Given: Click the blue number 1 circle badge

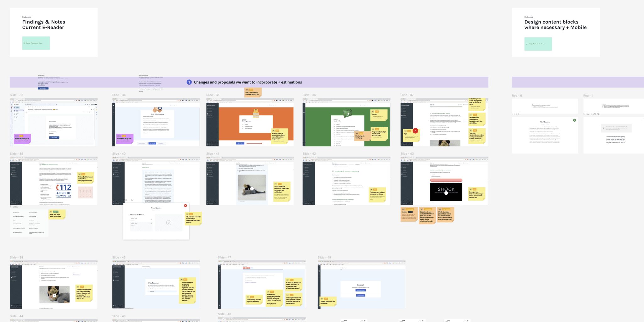Looking at the screenshot, I should tap(189, 82).
